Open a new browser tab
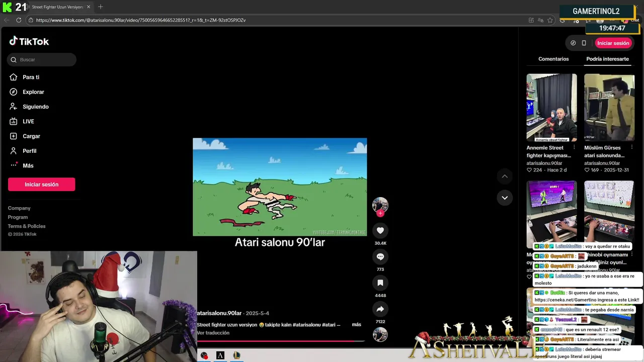 pyautogui.click(x=101, y=7)
